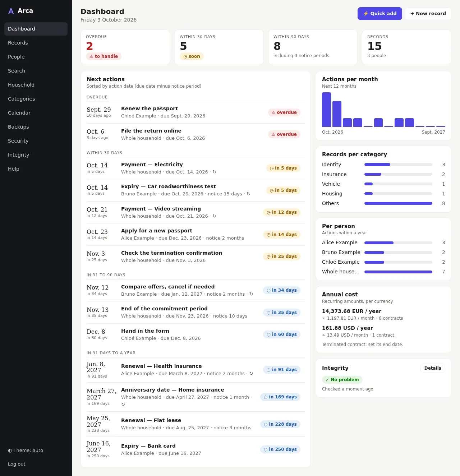Click the Others category progress bar
The width and height of the screenshot is (460, 476).
[x=398, y=203]
